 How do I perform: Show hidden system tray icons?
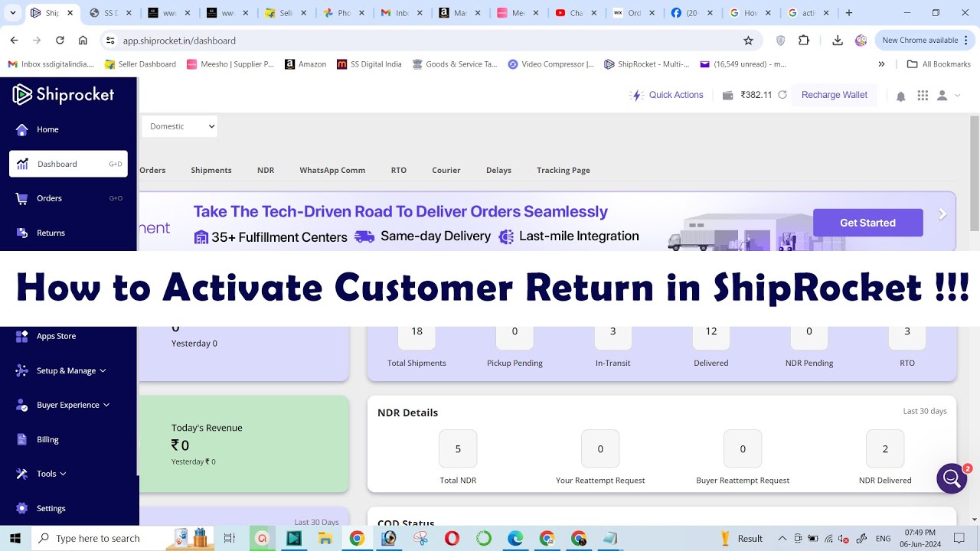[x=782, y=538]
